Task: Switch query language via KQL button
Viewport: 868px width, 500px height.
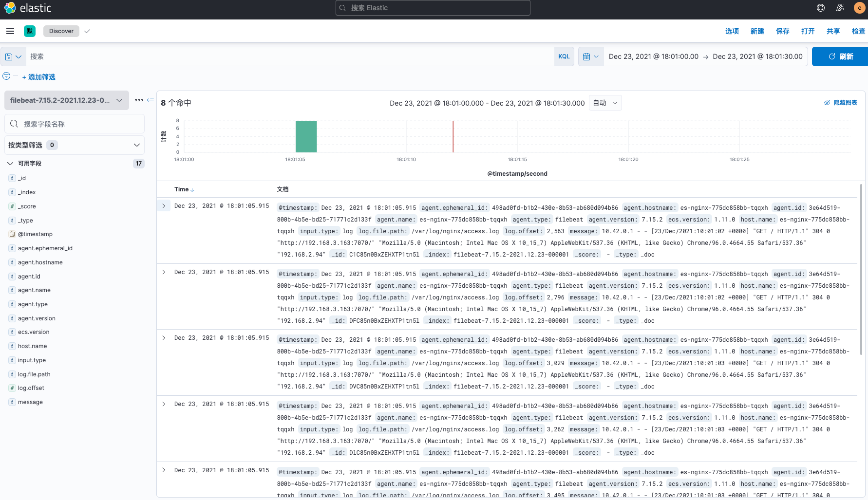Action: pyautogui.click(x=564, y=56)
